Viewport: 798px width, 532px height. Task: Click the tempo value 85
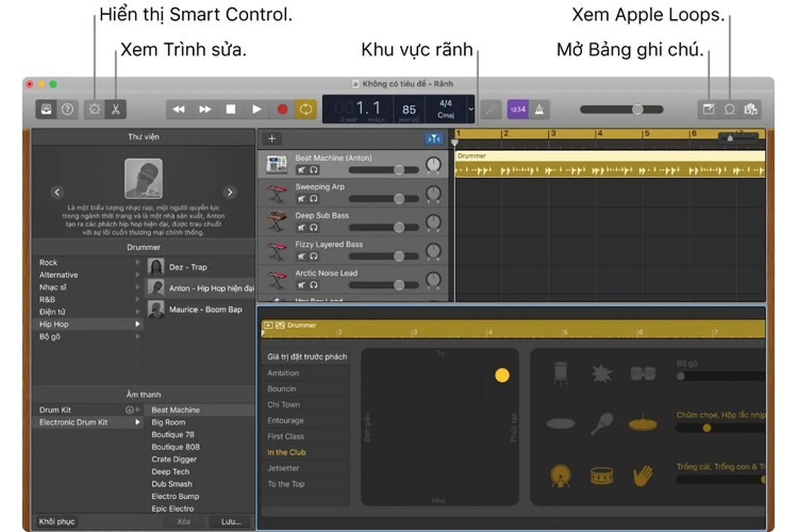click(x=409, y=109)
